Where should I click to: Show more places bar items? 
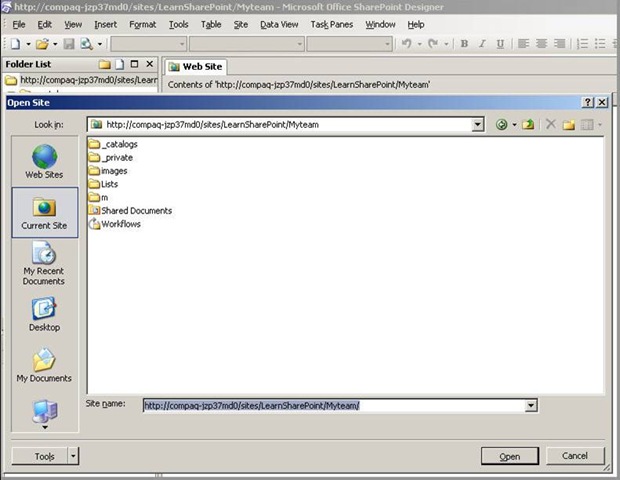tap(45, 427)
